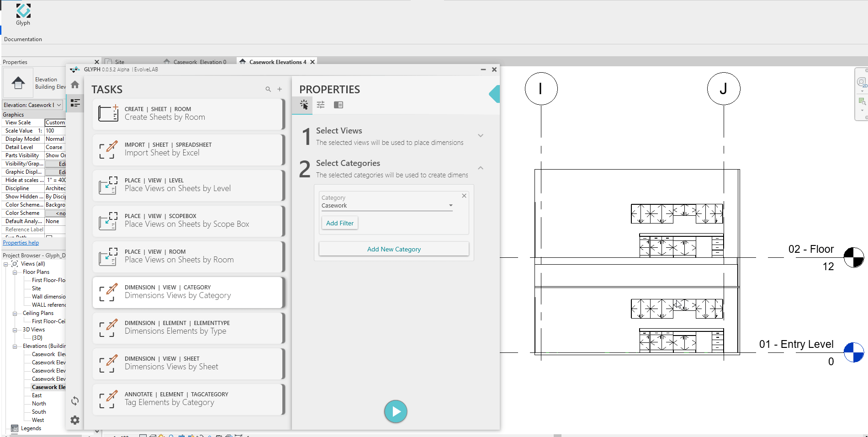This screenshot has width=868, height=437.
Task: Click the Elevation type house icon
Action: click(18, 83)
